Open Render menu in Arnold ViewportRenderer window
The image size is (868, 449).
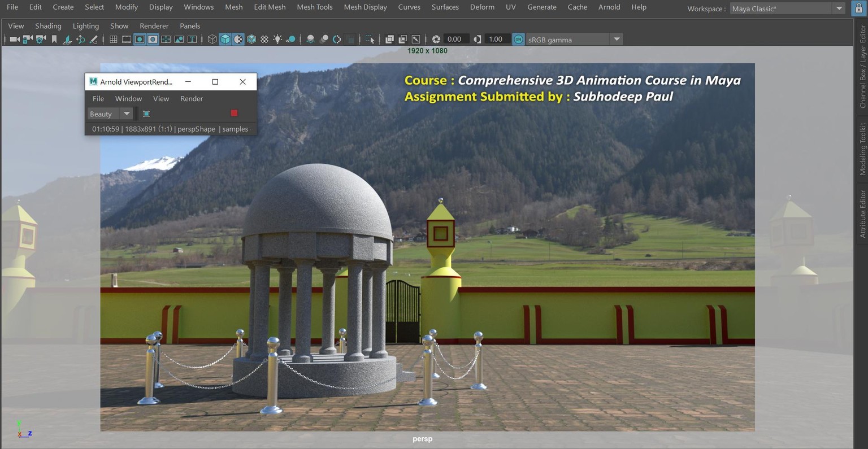pos(192,98)
